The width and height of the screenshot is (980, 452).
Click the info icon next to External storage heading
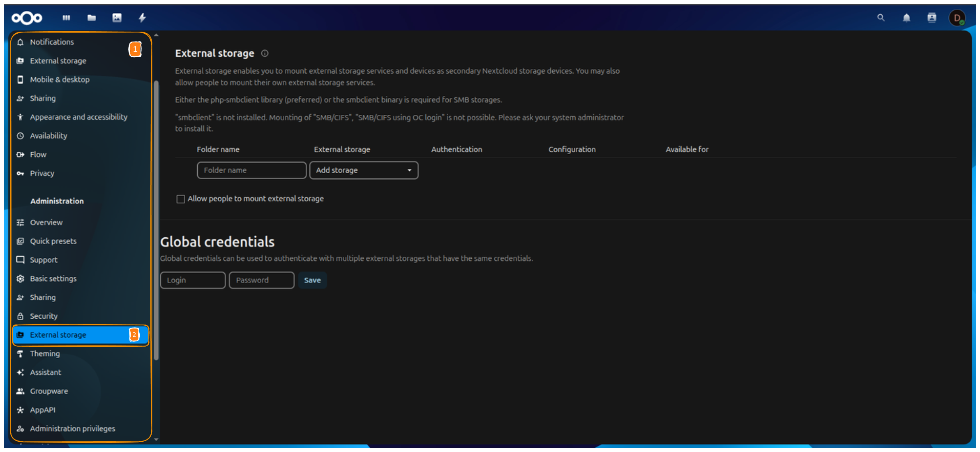coord(265,53)
